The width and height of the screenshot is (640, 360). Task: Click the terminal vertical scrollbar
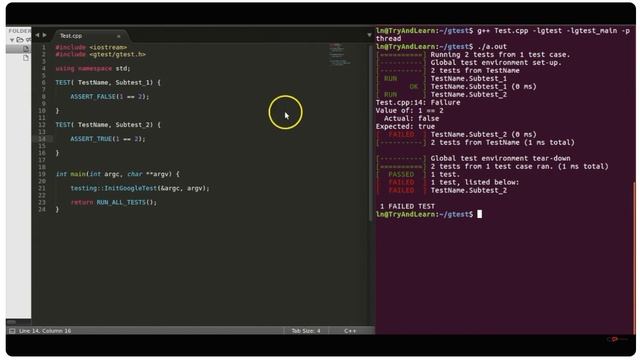634,257
